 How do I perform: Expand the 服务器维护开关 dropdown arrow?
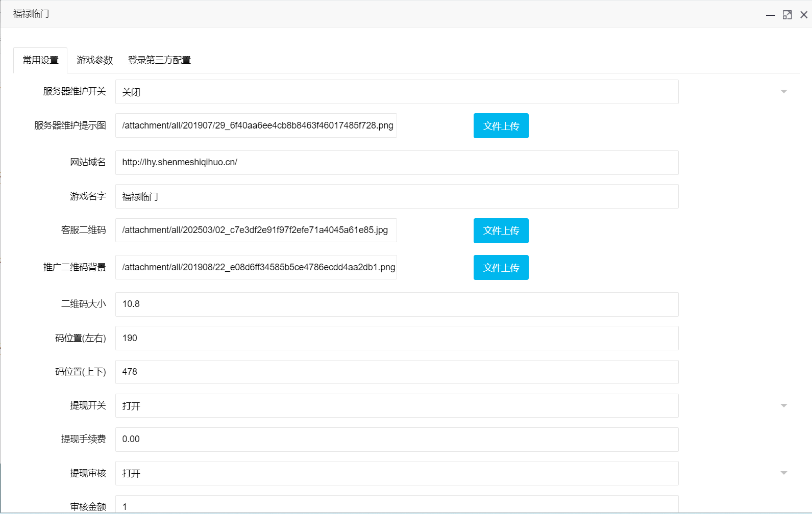[783, 92]
